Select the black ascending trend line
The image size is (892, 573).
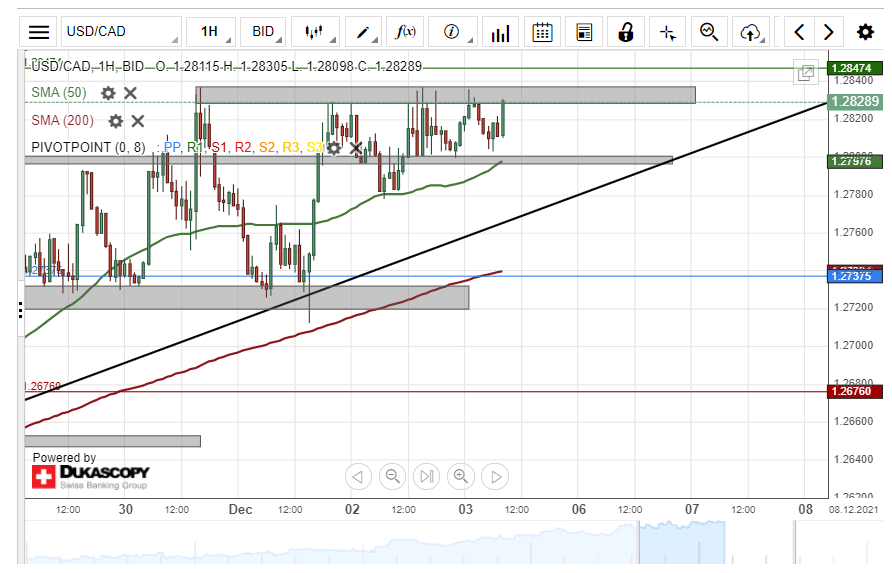coord(426,251)
